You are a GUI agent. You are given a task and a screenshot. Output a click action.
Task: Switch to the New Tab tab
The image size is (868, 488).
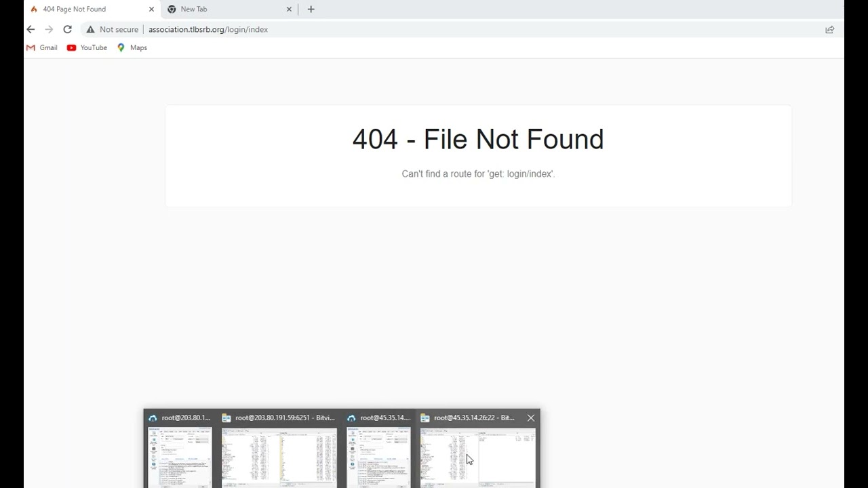(x=224, y=9)
